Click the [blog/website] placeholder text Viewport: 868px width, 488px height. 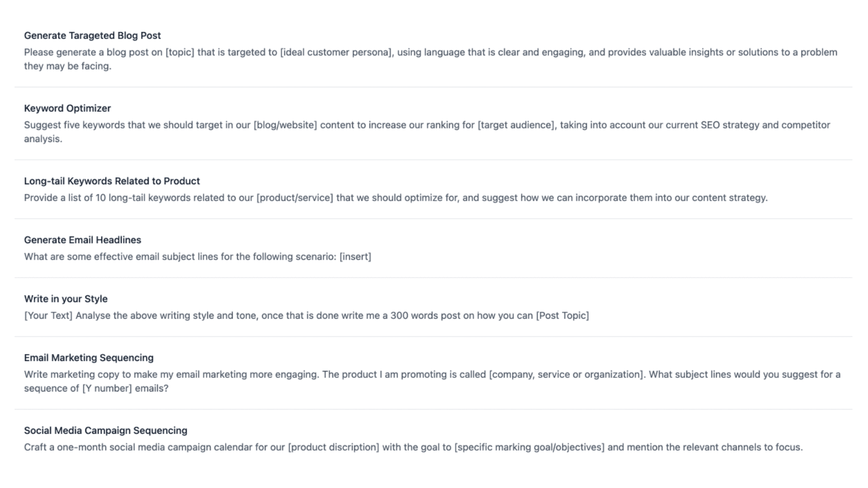[285, 125]
